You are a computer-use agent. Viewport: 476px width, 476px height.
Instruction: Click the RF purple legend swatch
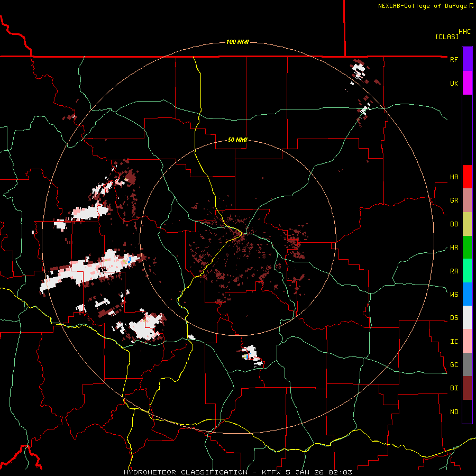click(467, 59)
